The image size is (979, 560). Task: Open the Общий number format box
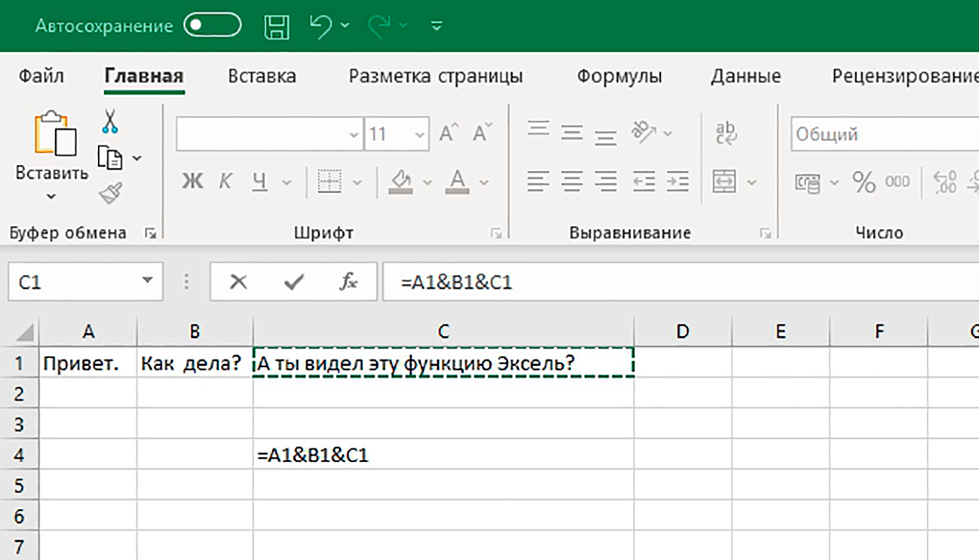[x=885, y=134]
